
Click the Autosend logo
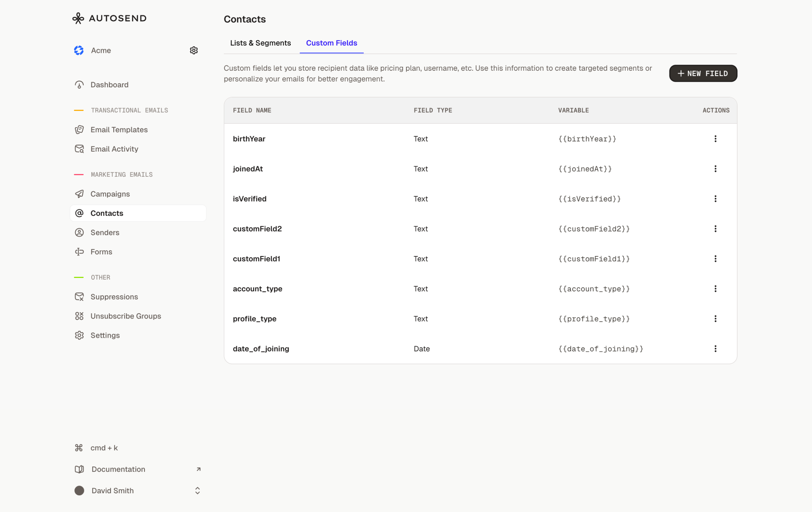coord(109,18)
